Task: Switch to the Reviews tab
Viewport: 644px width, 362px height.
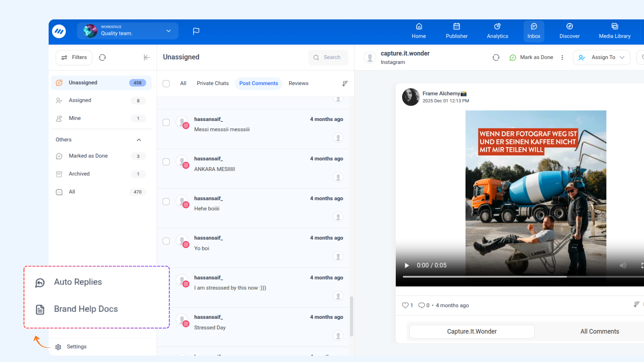Action: 298,83
